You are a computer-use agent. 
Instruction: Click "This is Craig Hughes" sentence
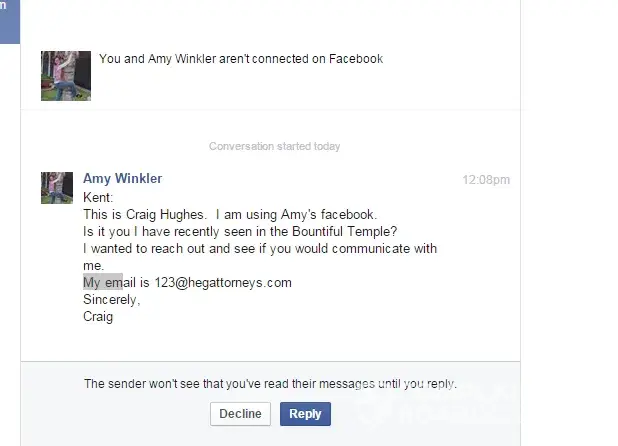point(145,214)
